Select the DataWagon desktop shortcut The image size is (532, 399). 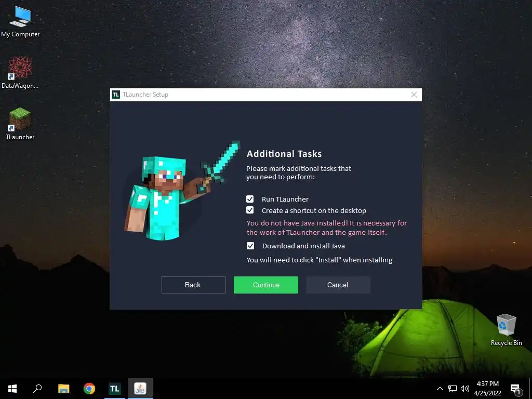pos(20,72)
